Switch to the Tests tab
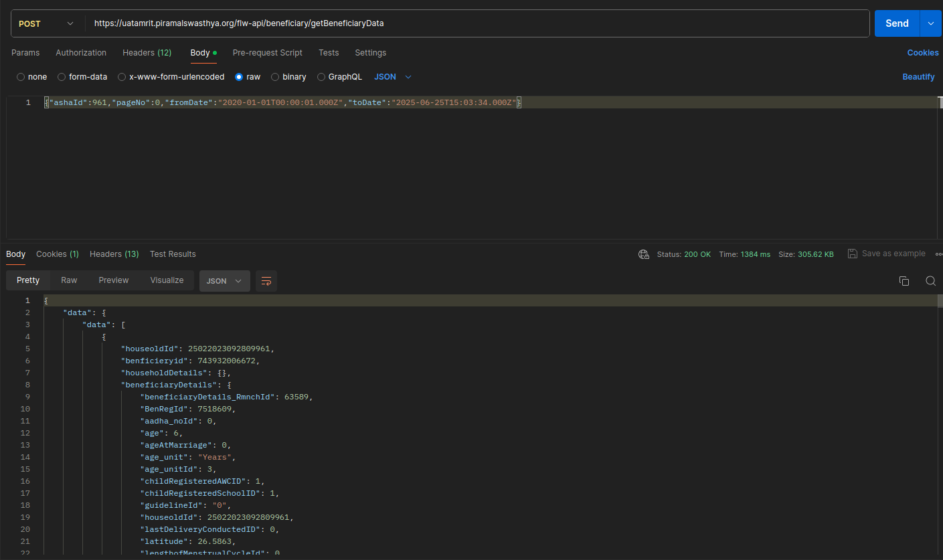Screen dimensions: 943x560 329,53
